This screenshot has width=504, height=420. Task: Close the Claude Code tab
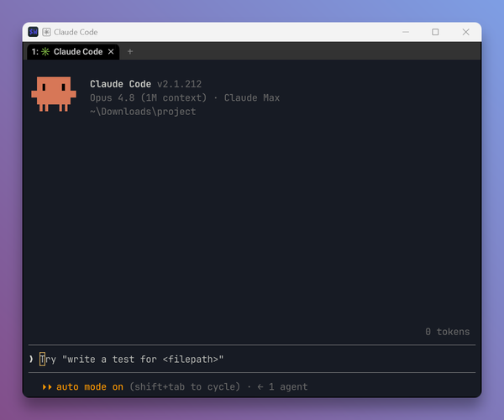[x=111, y=52]
